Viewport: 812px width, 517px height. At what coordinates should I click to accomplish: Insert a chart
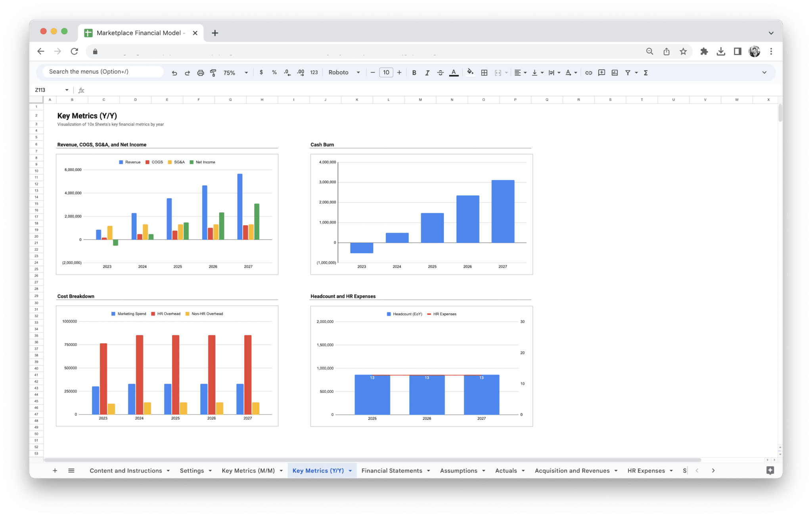coord(615,72)
